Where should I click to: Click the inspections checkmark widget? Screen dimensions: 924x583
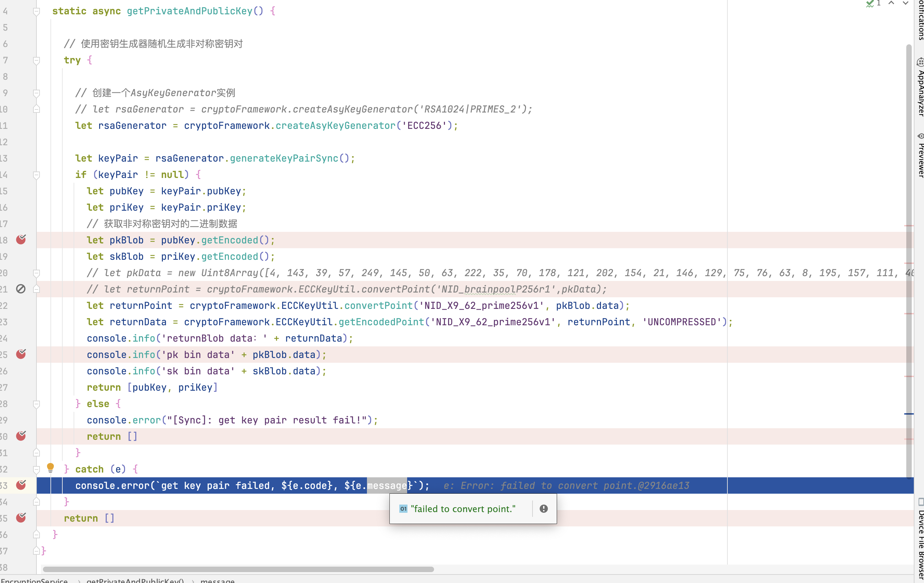tap(873, 3)
